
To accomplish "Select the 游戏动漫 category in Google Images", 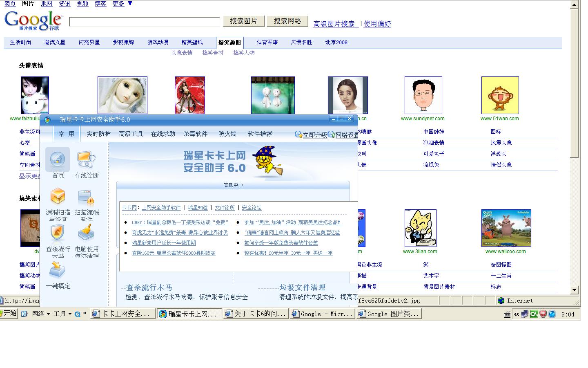I will [158, 42].
